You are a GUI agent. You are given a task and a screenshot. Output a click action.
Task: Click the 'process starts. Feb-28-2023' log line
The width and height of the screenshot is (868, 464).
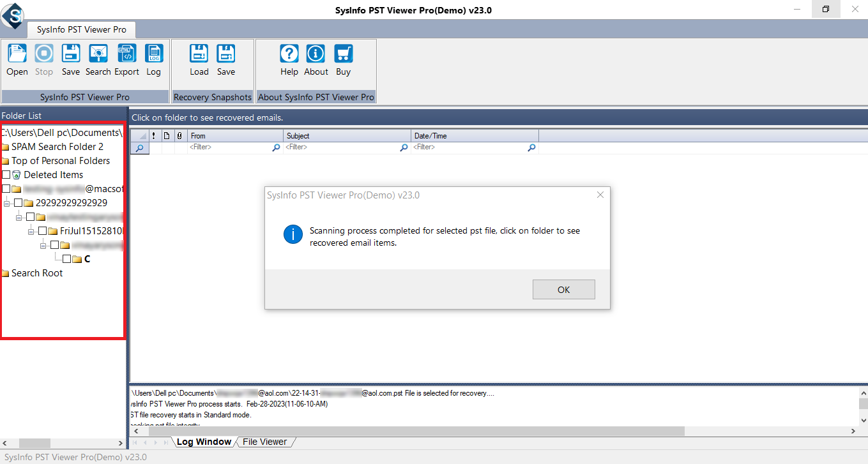pos(229,404)
